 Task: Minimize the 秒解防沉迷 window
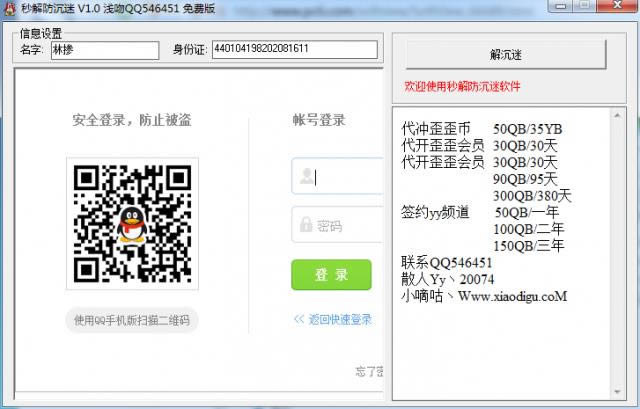pos(561,5)
